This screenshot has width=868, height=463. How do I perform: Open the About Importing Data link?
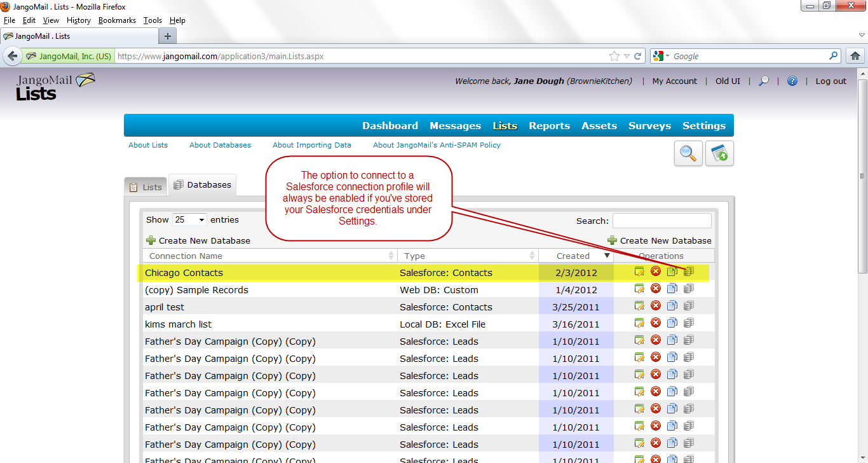[x=312, y=145]
